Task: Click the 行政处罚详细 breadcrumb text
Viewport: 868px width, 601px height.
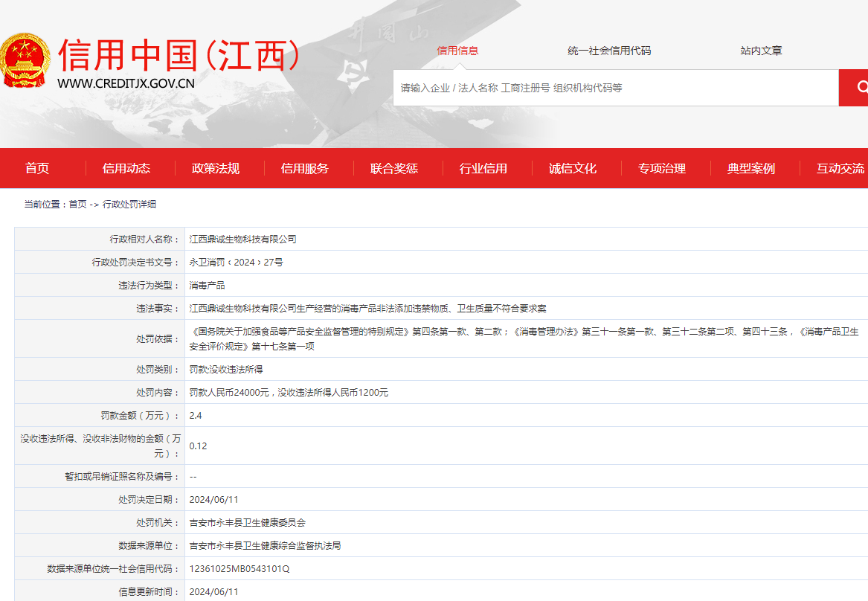Action: pyautogui.click(x=129, y=205)
